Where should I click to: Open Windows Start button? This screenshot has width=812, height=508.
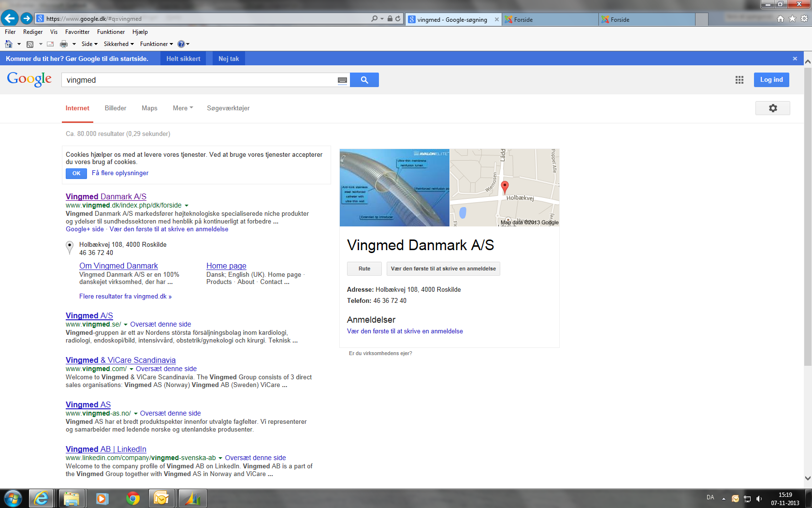point(13,498)
